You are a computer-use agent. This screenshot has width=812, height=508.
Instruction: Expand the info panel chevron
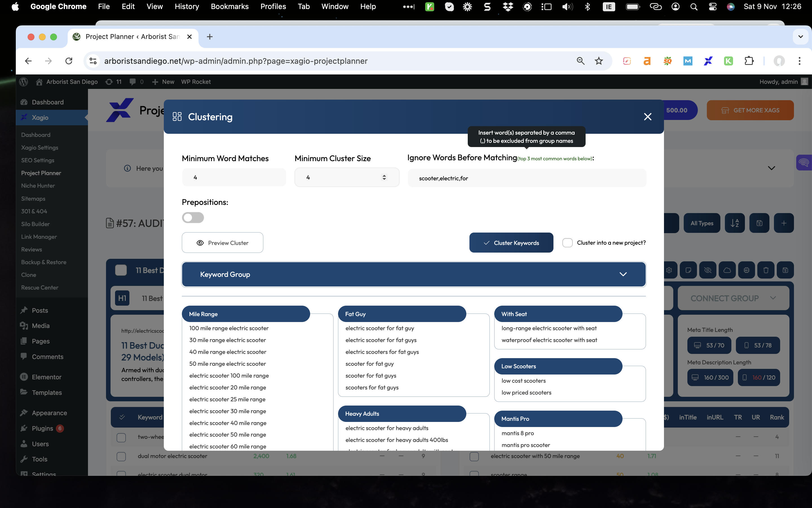(771, 168)
